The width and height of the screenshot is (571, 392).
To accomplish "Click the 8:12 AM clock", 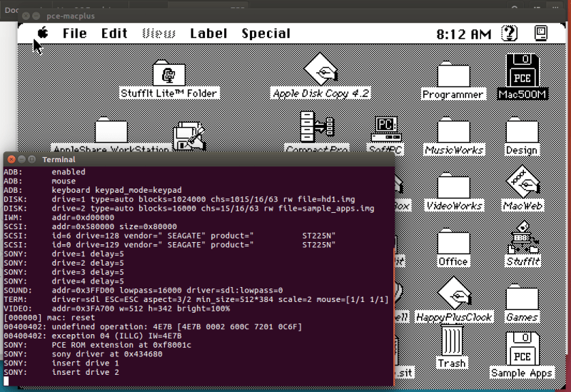I will point(463,34).
